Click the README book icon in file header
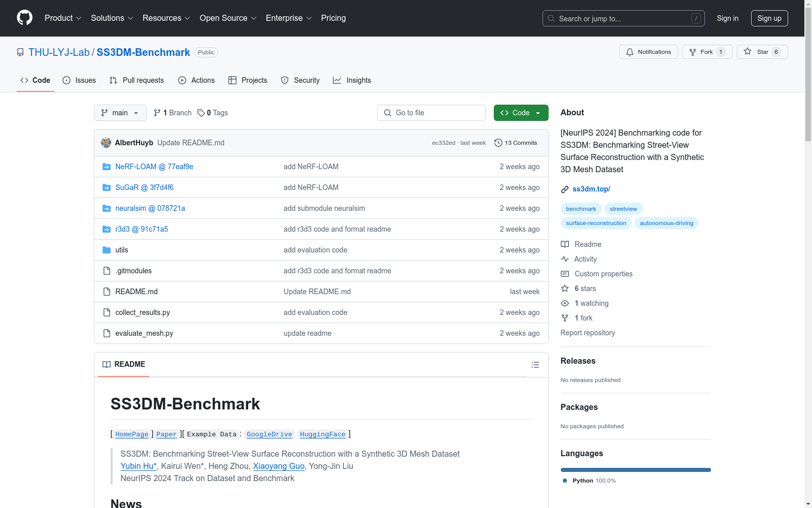812x508 pixels. click(107, 364)
